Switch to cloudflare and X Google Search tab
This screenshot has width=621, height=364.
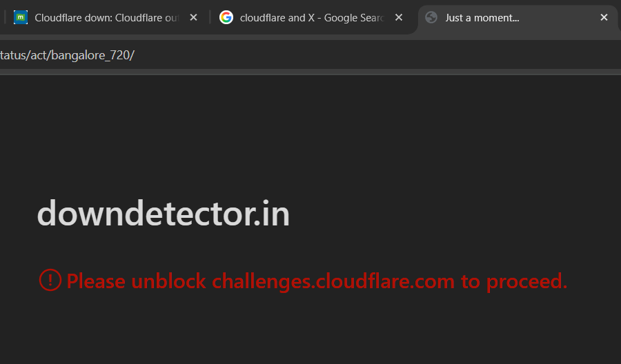point(311,18)
